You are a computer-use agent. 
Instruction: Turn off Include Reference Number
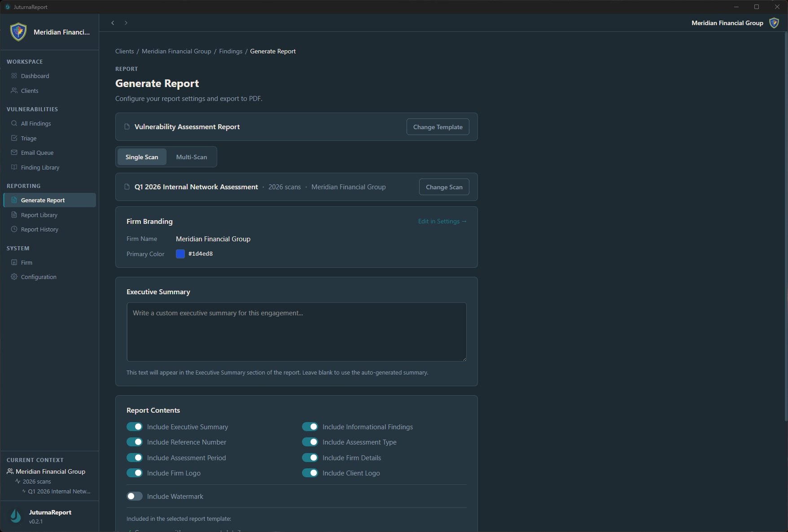(x=134, y=442)
